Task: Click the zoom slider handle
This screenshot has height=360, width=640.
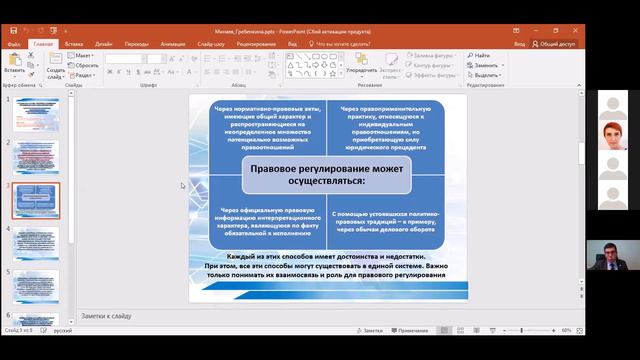Action: pyautogui.click(x=522, y=331)
